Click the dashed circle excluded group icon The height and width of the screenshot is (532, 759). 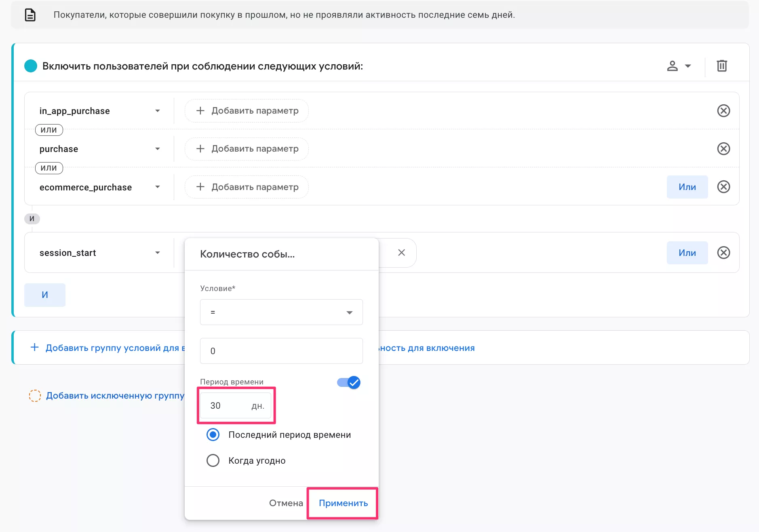point(35,396)
